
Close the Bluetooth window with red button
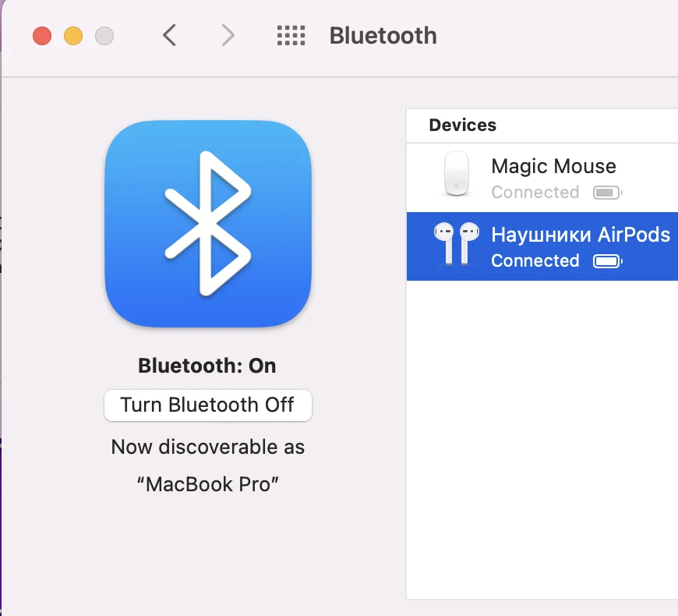[42, 35]
